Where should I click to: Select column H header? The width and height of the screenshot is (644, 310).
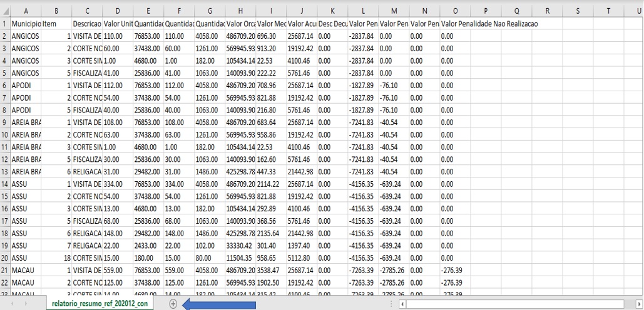240,11
